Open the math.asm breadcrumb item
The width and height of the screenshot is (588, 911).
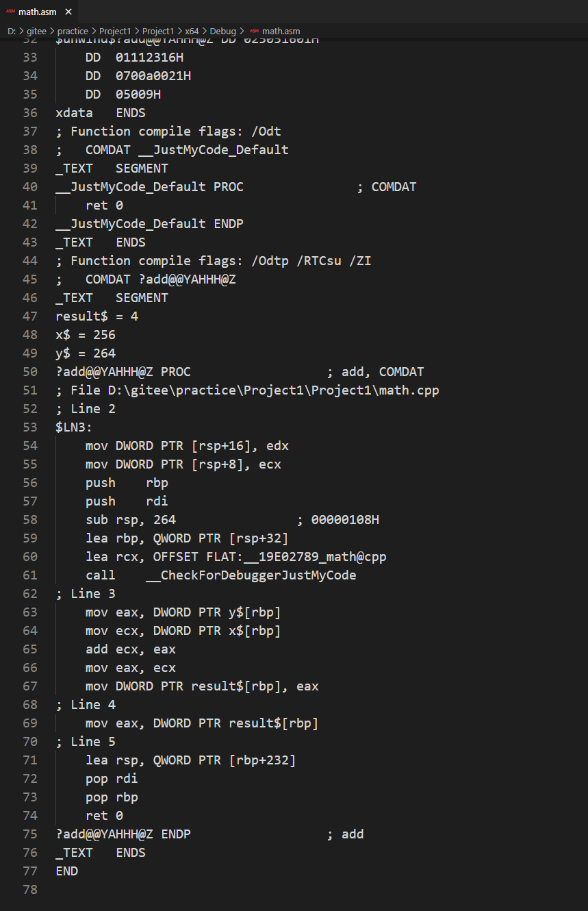[x=281, y=31]
